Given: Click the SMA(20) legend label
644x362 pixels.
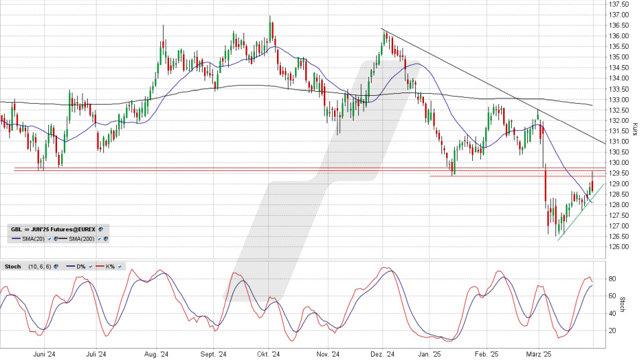Looking at the screenshot, I should tap(34, 239).
